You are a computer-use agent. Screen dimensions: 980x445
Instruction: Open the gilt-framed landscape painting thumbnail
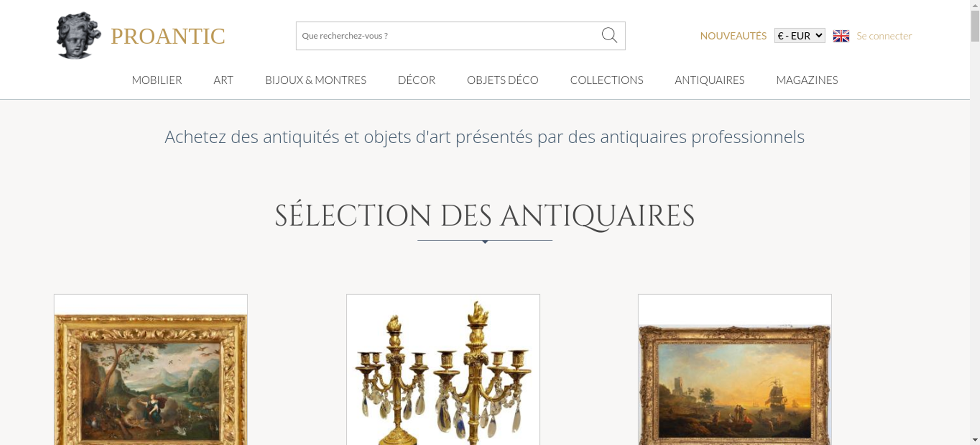tap(151, 370)
